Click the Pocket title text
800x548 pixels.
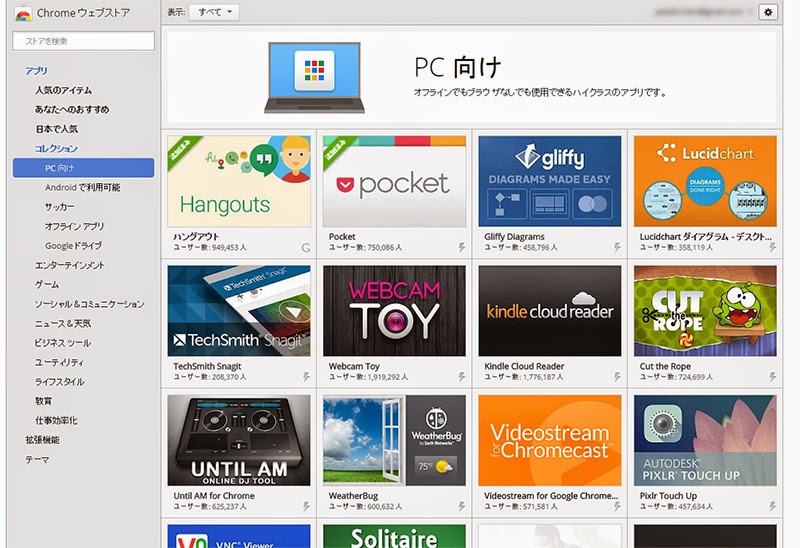[342, 237]
